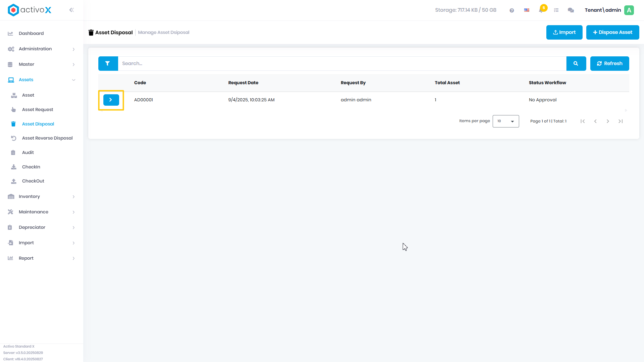Click the No Approval status cell
Viewport: 644px width, 362px height.
pos(543,100)
